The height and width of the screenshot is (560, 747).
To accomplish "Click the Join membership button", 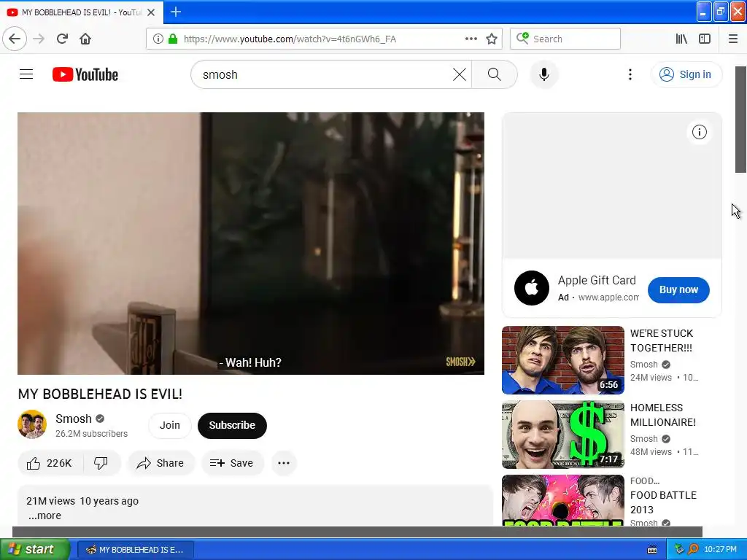I will [169, 425].
